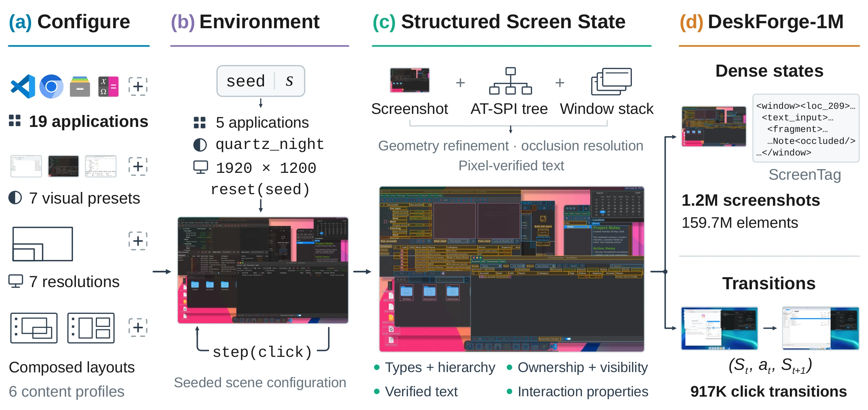Click the ScreenTag code box starting with <window>
This screenshot has width=868, height=410.
point(806,128)
